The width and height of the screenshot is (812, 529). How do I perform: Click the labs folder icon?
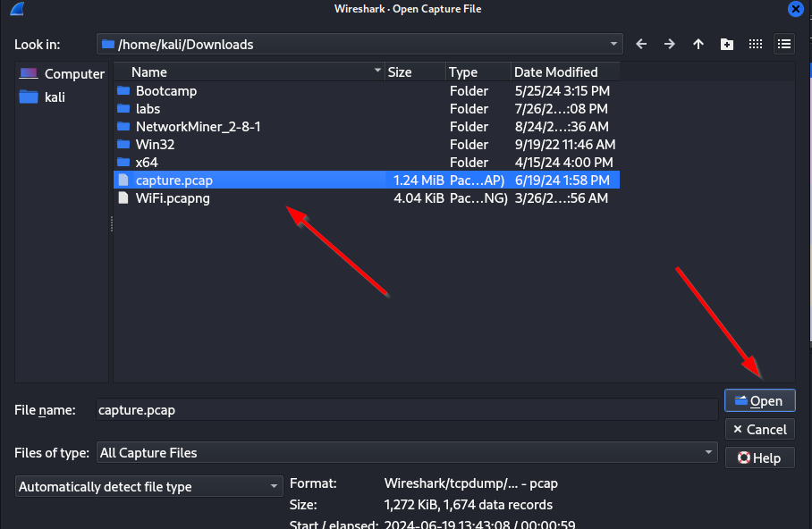click(123, 109)
